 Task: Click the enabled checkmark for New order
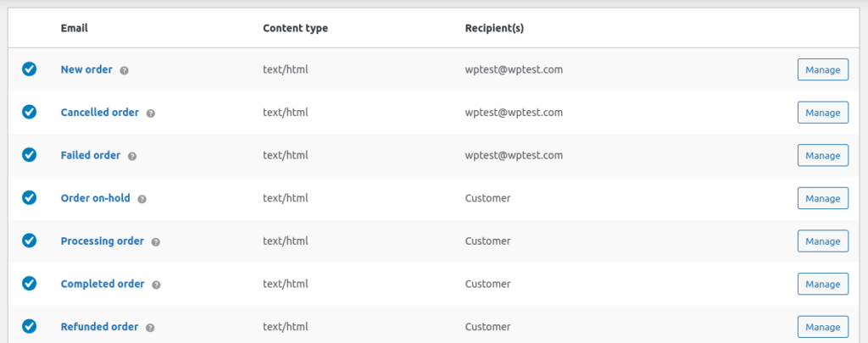click(29, 69)
